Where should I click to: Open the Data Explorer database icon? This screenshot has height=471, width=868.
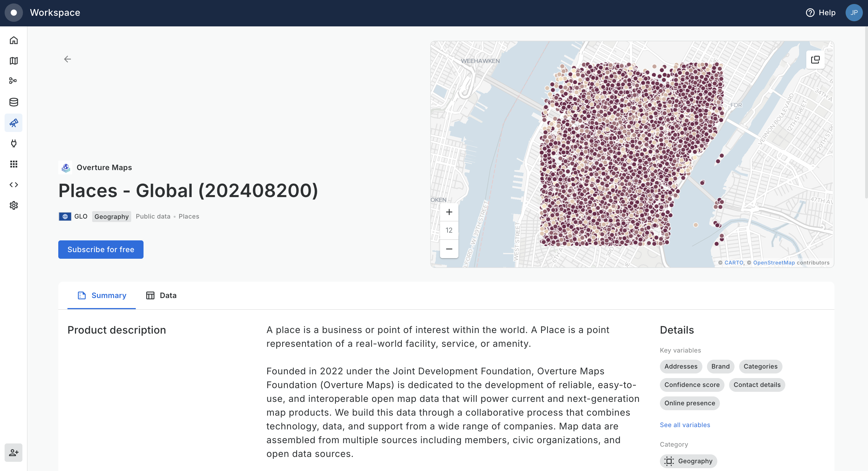(x=13, y=102)
